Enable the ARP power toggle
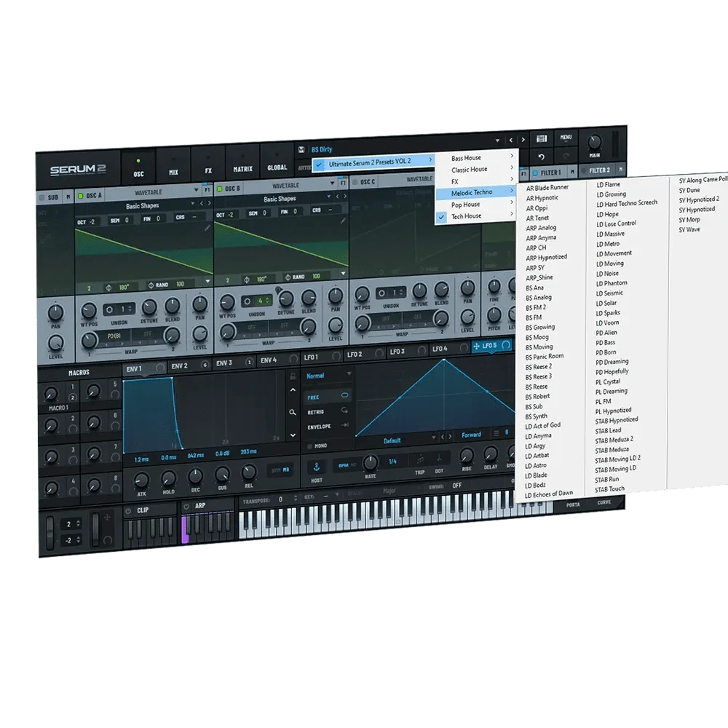The width and height of the screenshot is (728, 728). point(186,505)
